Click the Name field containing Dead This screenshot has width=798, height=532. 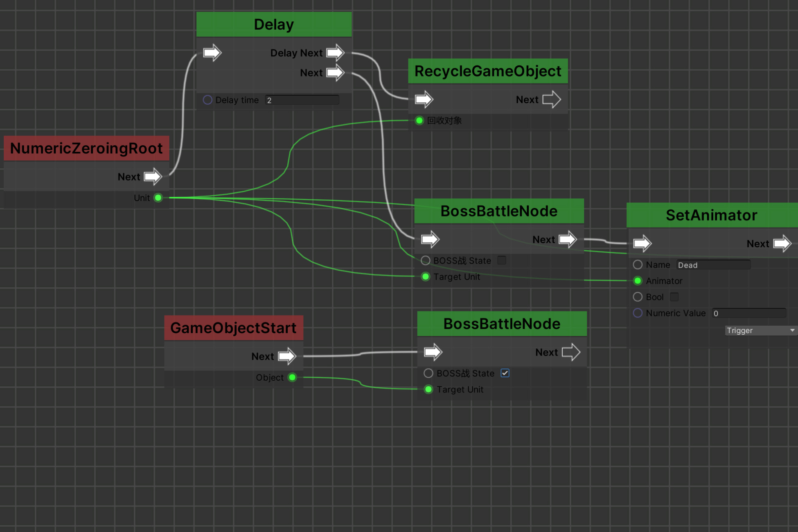713,265
